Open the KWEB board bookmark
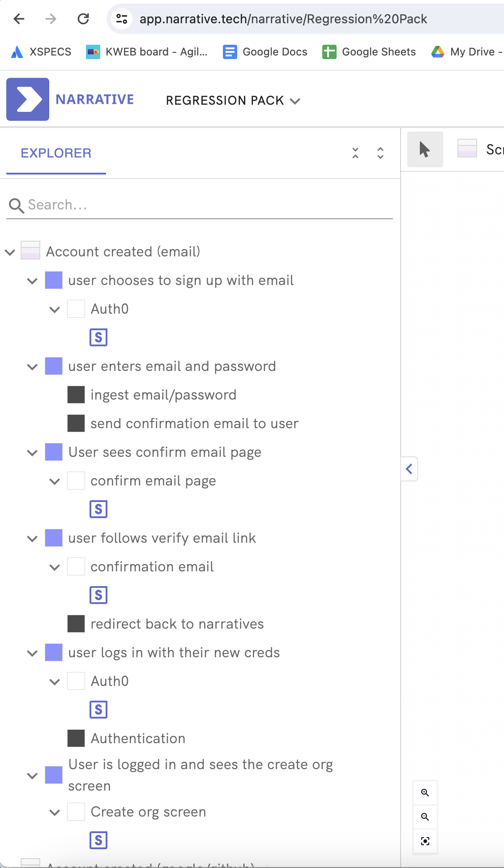Image resolution: width=504 pixels, height=868 pixels. click(147, 52)
